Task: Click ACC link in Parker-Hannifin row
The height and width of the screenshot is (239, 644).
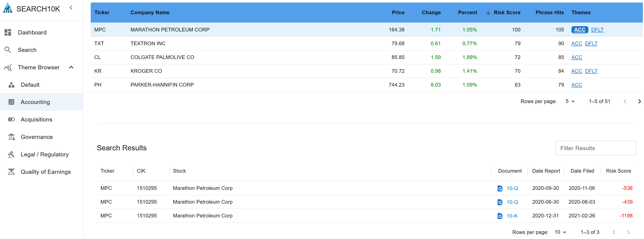Action: click(577, 85)
